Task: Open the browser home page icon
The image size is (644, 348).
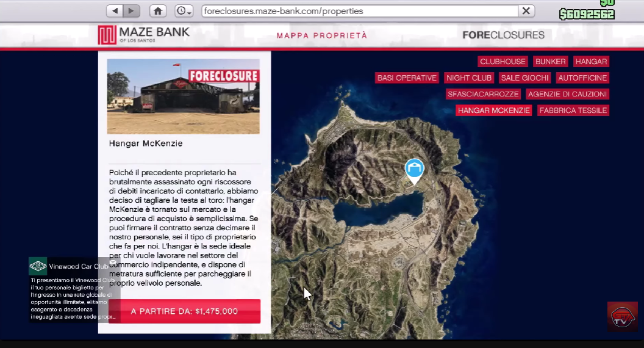Action: click(x=158, y=11)
